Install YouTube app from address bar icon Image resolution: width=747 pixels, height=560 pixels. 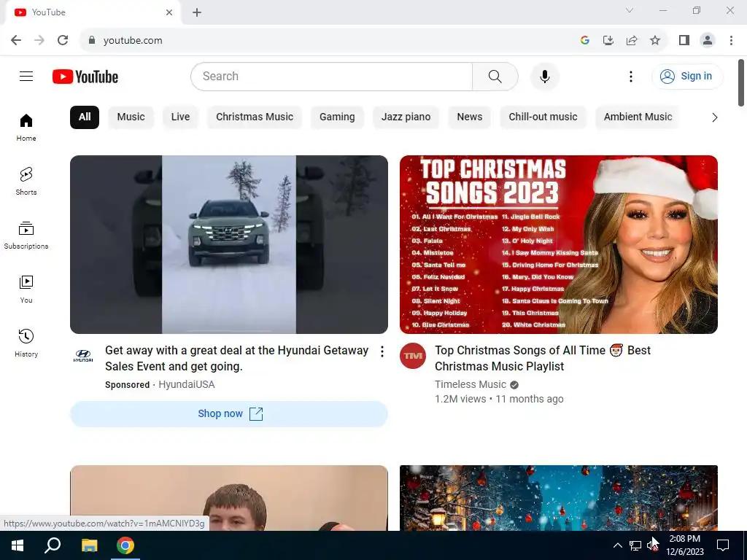click(608, 40)
